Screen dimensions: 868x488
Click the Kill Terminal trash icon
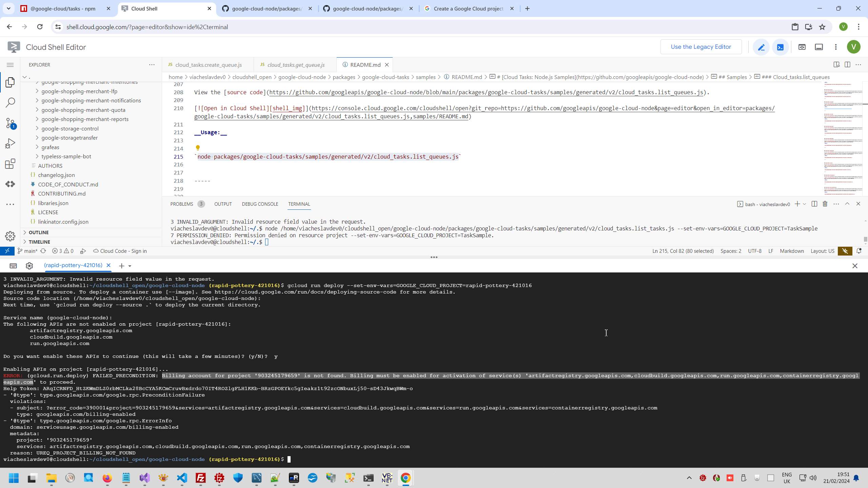(x=825, y=204)
